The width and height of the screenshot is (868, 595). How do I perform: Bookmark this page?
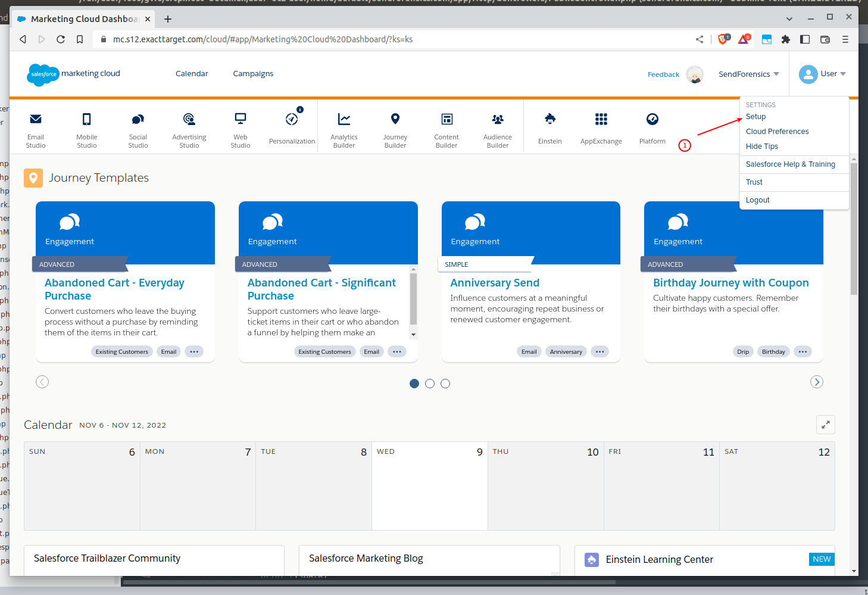click(x=80, y=39)
